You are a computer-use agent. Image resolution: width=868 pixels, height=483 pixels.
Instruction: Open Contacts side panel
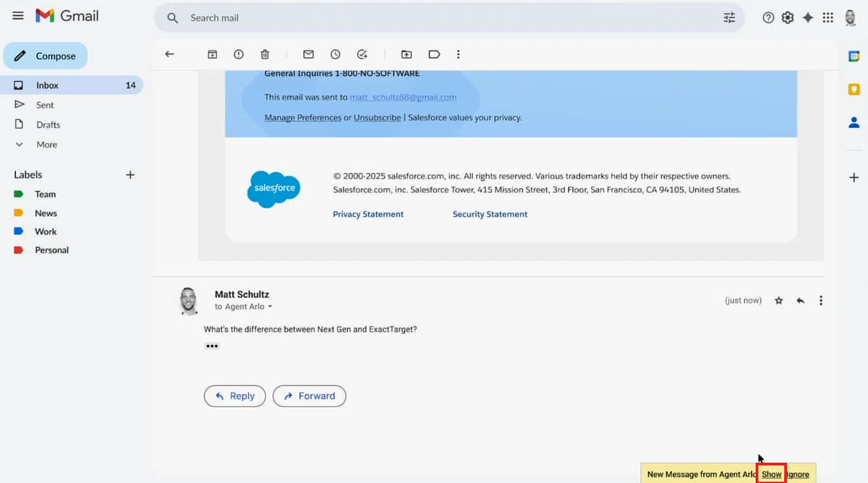click(x=854, y=122)
